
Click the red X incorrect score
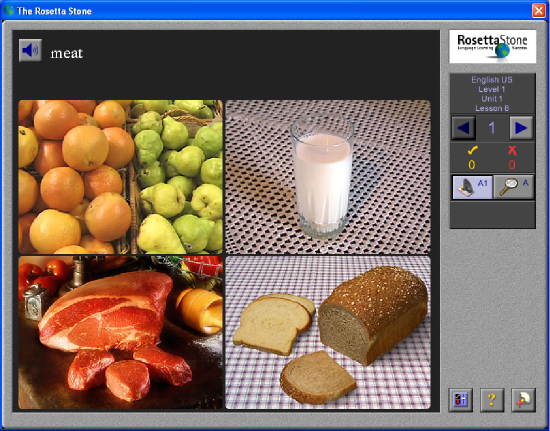[x=512, y=158]
